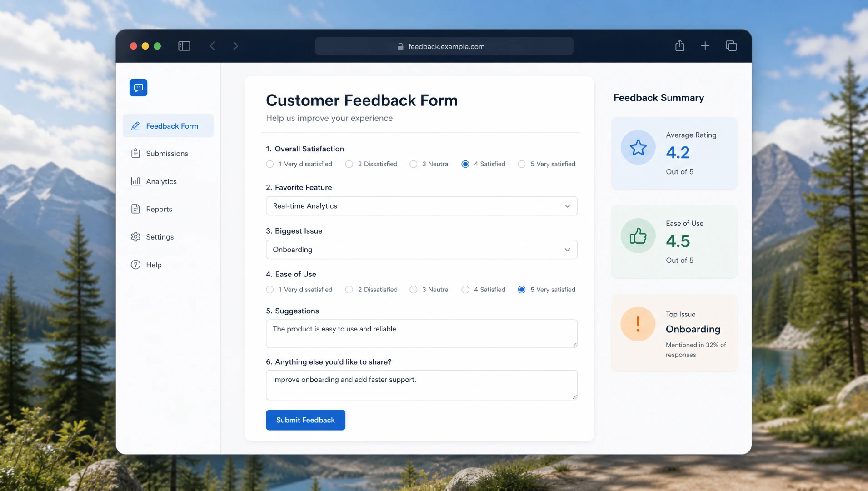Select Ease of Use 4 Satisfied

point(465,290)
